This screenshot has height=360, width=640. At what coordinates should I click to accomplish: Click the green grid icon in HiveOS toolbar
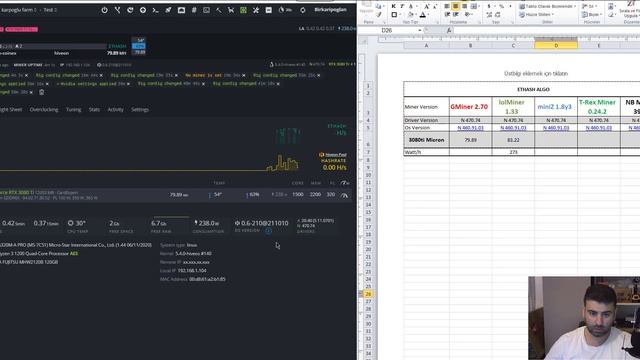pos(243,10)
